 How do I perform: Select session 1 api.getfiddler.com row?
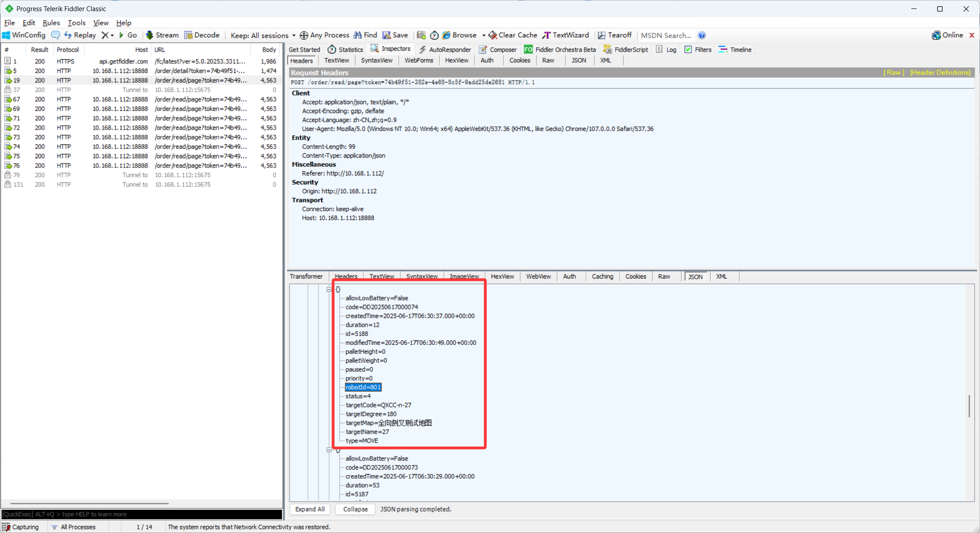(141, 61)
